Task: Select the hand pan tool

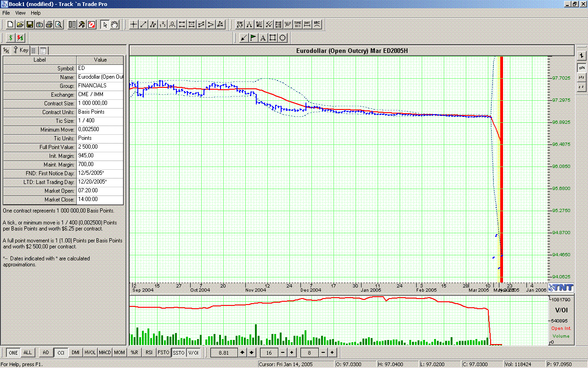Action: coord(114,24)
